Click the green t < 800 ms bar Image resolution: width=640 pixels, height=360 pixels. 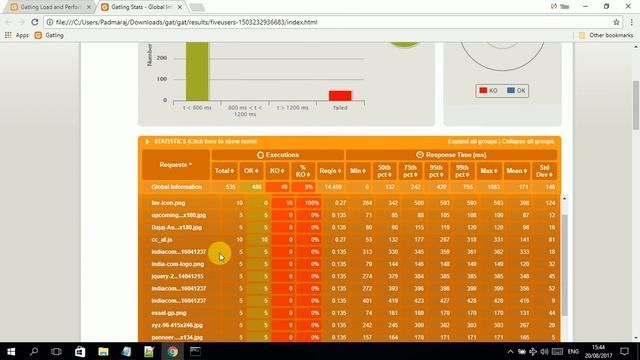[197, 71]
